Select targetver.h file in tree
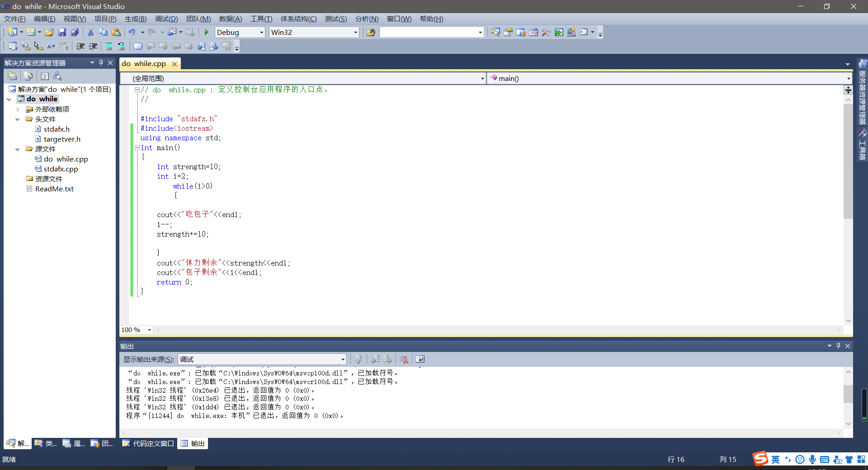 point(62,139)
